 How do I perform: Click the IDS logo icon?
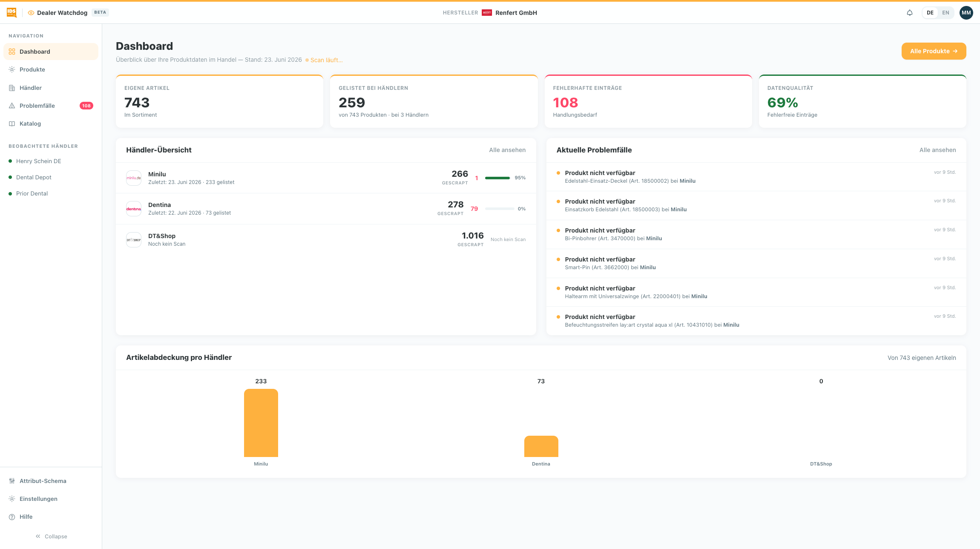pos(11,13)
